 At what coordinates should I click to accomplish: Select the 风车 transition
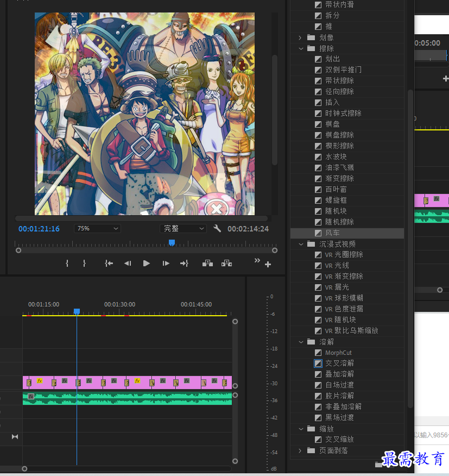coord(332,233)
